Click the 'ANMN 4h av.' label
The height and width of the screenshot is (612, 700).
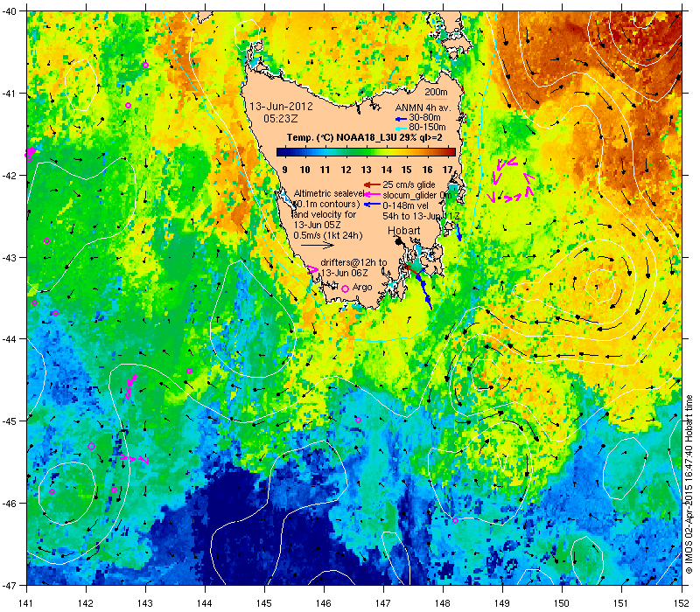pos(423,108)
